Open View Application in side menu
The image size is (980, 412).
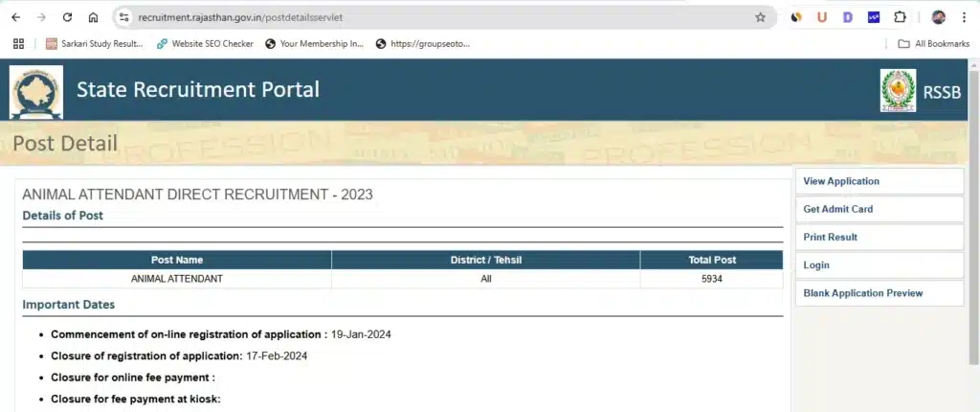880,181
